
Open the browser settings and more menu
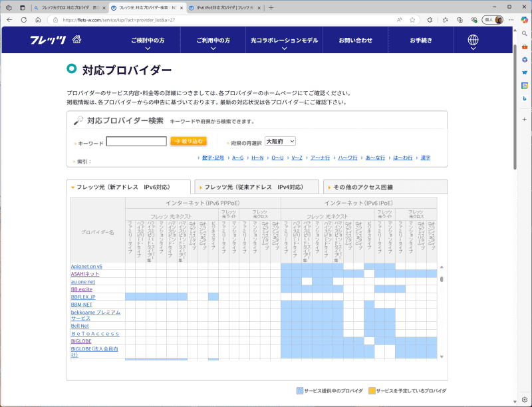511,20
